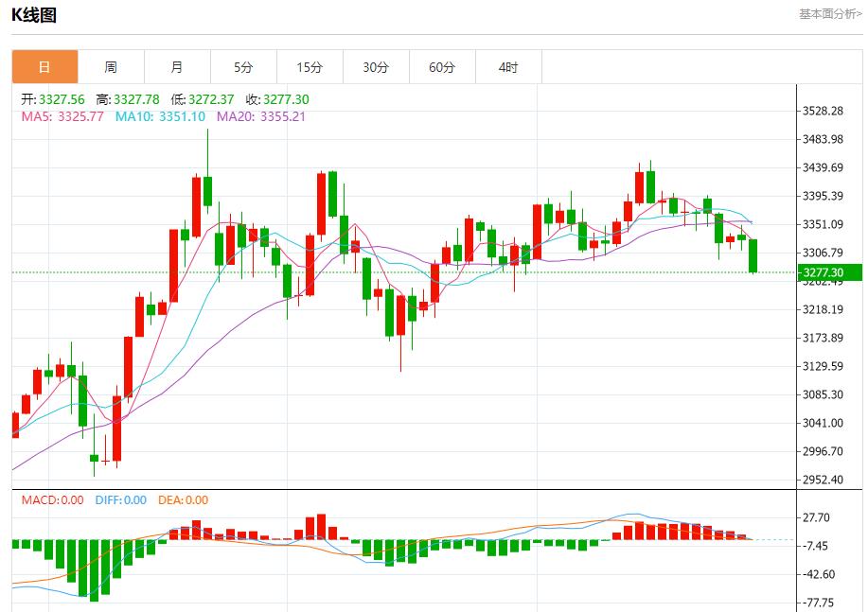Show the 30分 timeframe chart

pos(376,67)
